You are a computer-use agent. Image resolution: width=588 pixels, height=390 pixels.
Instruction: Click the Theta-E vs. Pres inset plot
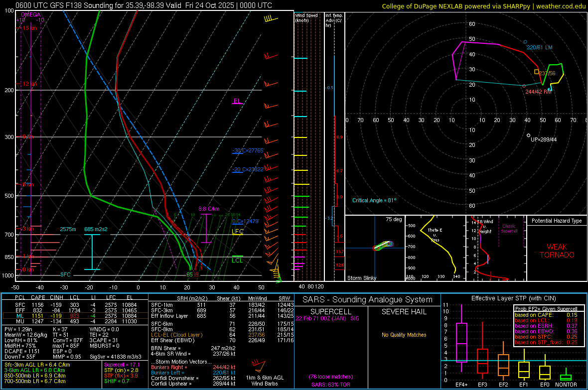(x=434, y=248)
